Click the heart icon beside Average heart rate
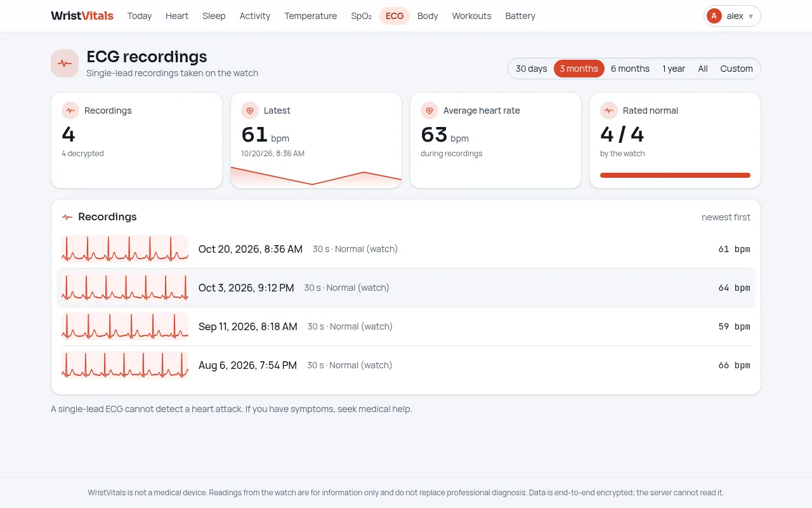Screen dimensions: 812x508 [429, 110]
